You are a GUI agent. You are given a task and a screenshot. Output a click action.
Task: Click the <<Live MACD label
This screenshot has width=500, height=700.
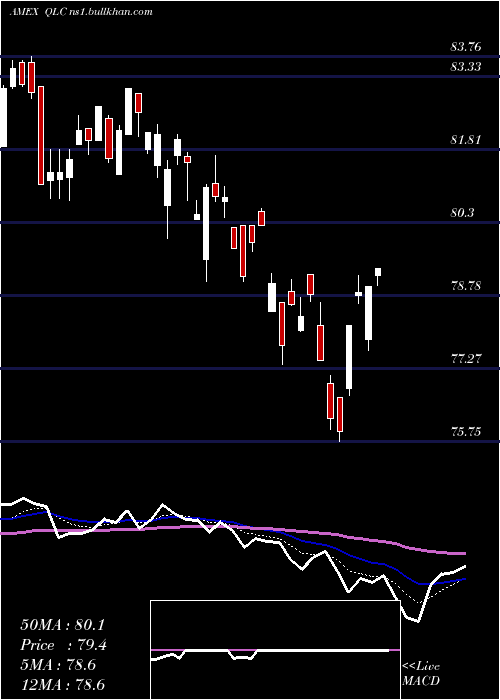[x=421, y=673]
